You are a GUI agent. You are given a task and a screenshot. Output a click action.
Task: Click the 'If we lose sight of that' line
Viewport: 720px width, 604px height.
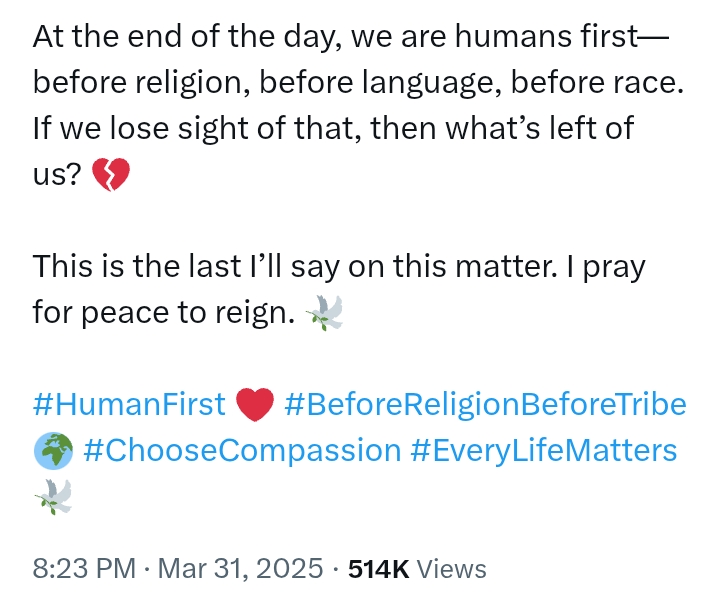click(x=333, y=128)
